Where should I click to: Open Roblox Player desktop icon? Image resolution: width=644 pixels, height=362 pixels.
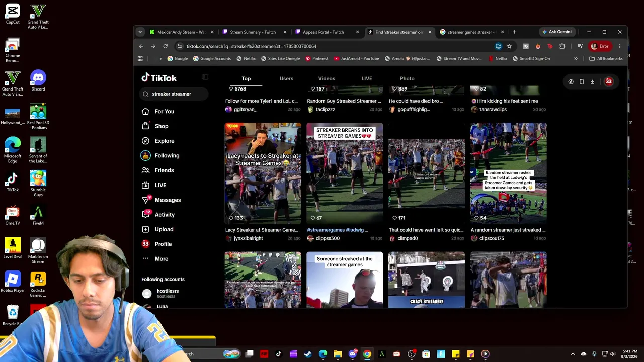(13, 283)
